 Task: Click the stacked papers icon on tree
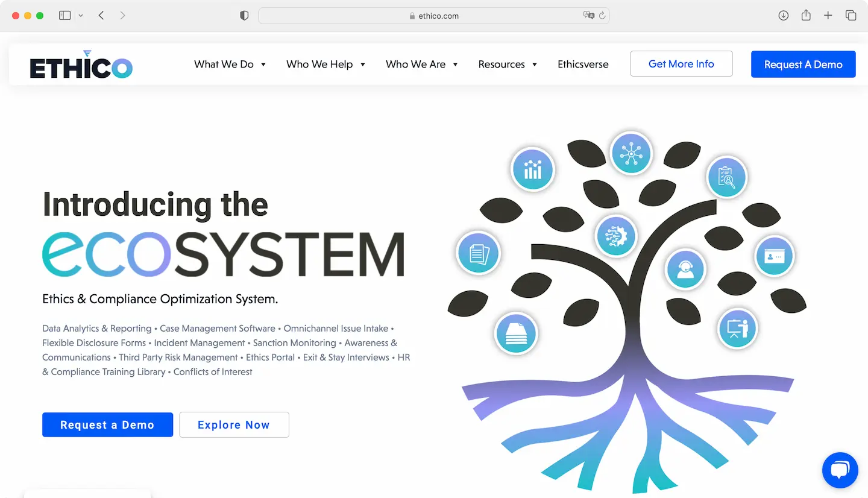tap(516, 333)
